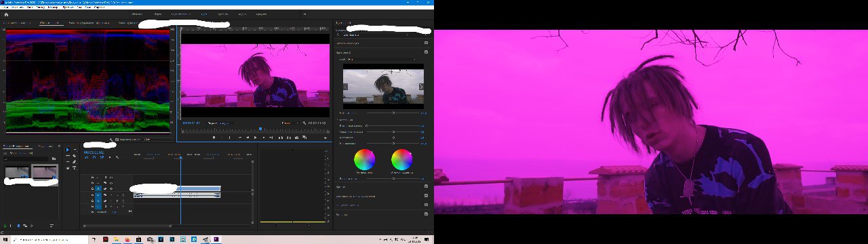868x244 pixels.
Task: Select the Razor tool
Action: (x=75, y=156)
